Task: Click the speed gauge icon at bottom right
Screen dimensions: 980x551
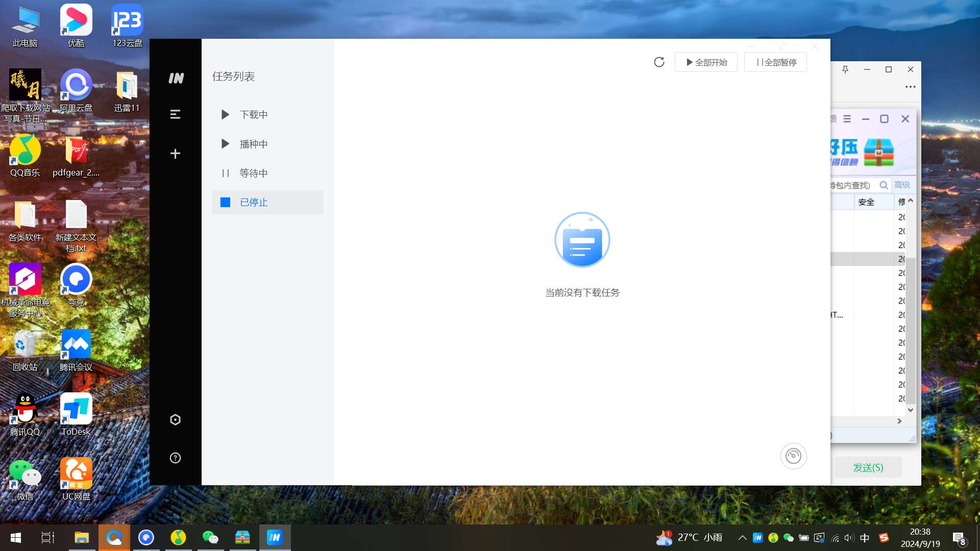Action: [793, 456]
